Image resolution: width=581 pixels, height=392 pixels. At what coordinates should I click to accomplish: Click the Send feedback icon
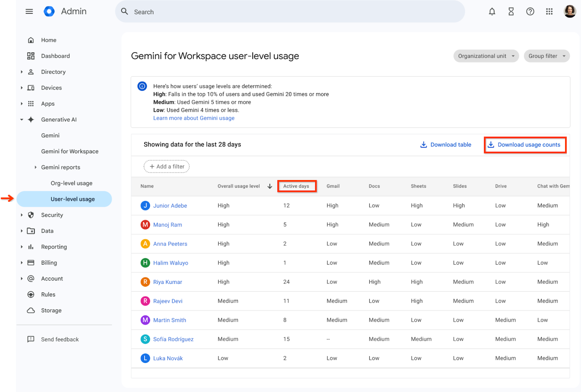(x=31, y=339)
